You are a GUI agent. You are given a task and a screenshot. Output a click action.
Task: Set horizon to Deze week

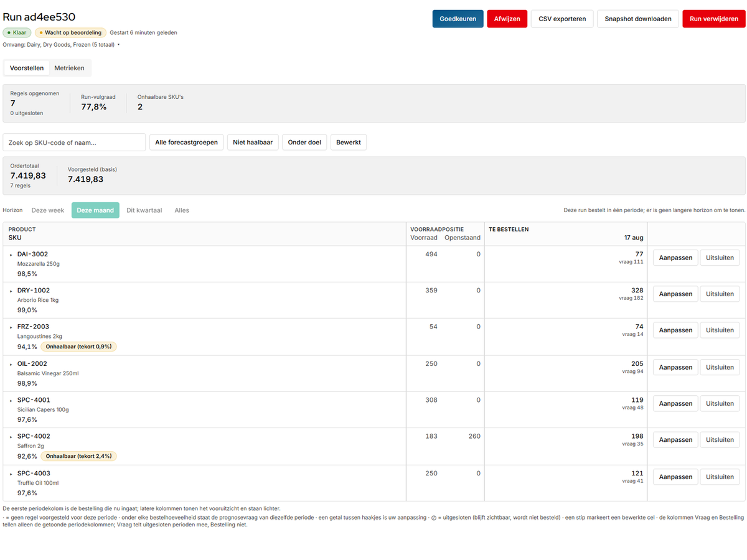(x=48, y=210)
